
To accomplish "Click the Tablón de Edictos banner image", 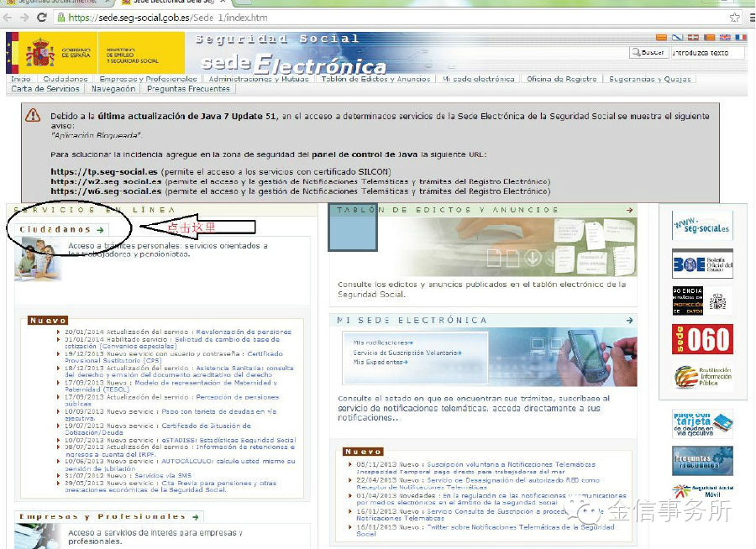I will pos(483,247).
